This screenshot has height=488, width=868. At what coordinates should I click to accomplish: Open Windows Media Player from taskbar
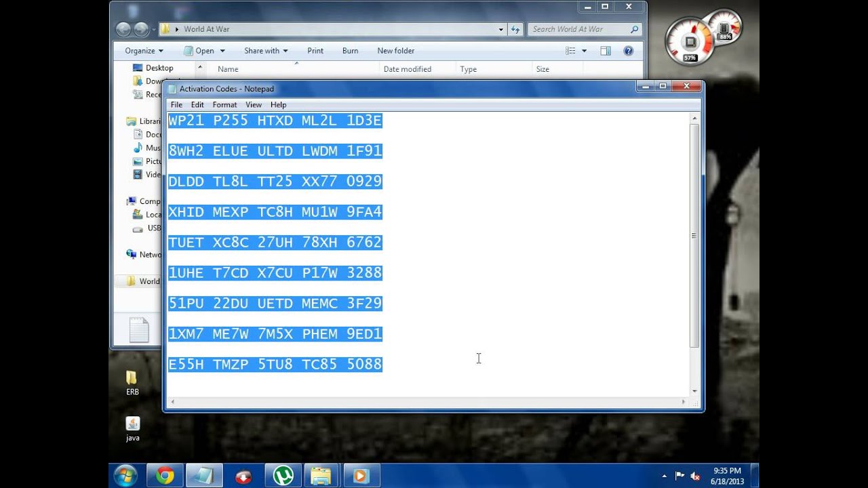pyautogui.click(x=361, y=476)
